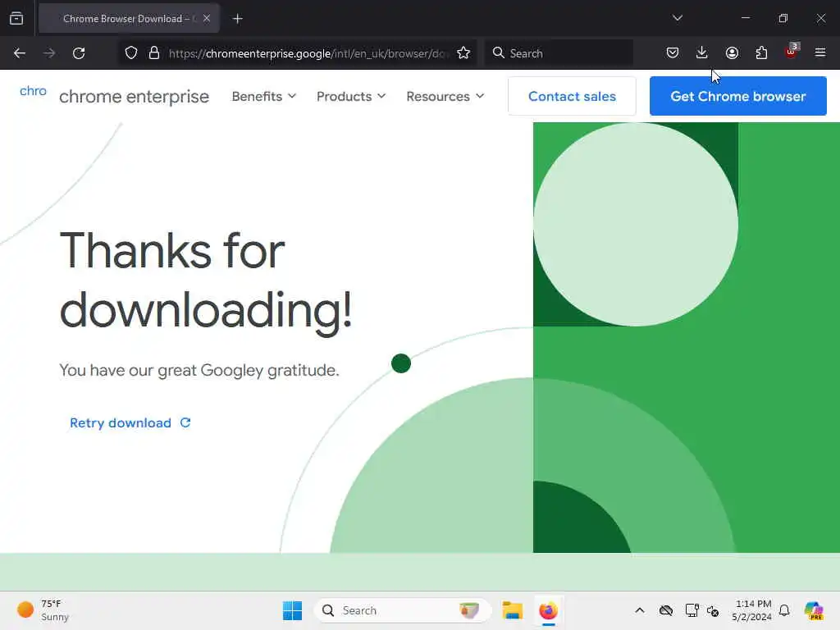The height and width of the screenshot is (630, 840).
Task: Bookmark this page with the star
Action: 463,53
